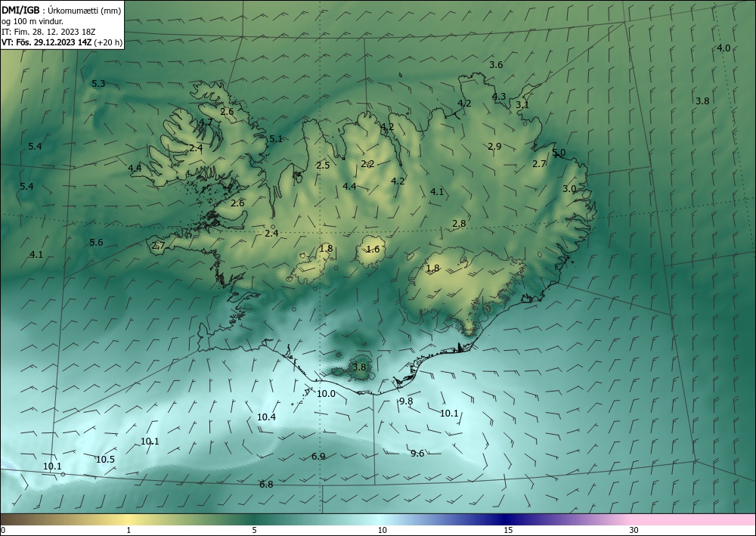This screenshot has width=756, height=536.
Task: Click the 4.3 value on the map
Action: [x=499, y=97]
